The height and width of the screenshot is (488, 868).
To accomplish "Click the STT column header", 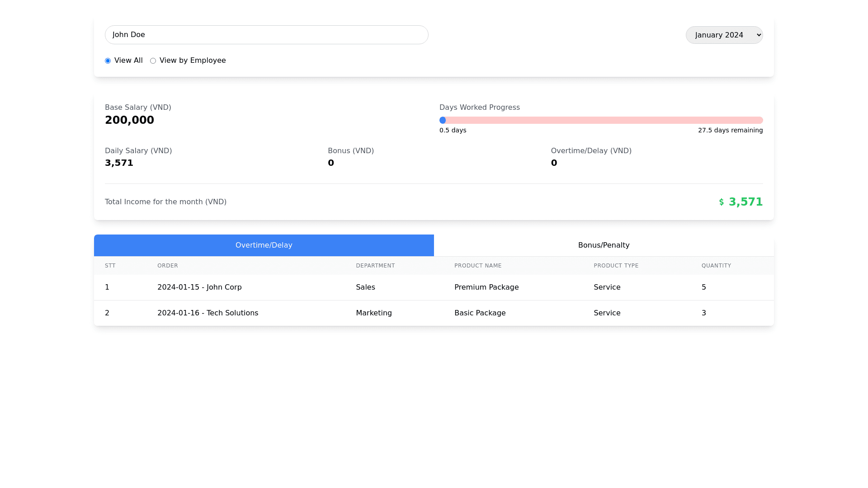I will (x=110, y=266).
